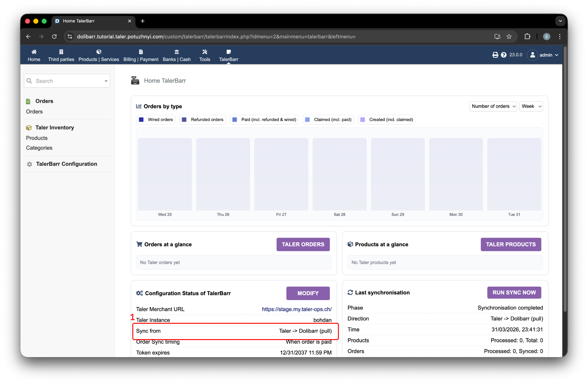Click the RUN SYNC NOW button
This screenshot has height=384, width=588.
(x=514, y=292)
